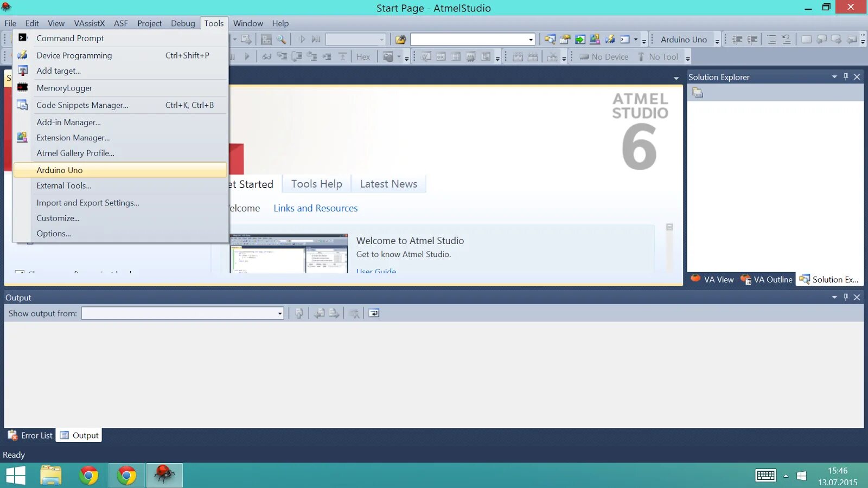
Task: Click the Solution Explorer toolbar icon
Action: 550,40
